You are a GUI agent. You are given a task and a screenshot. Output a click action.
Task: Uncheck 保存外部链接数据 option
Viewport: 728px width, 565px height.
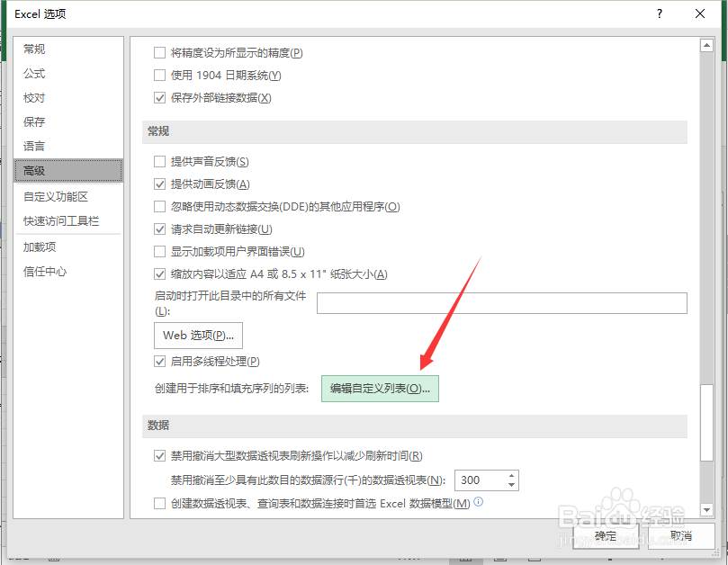click(159, 98)
